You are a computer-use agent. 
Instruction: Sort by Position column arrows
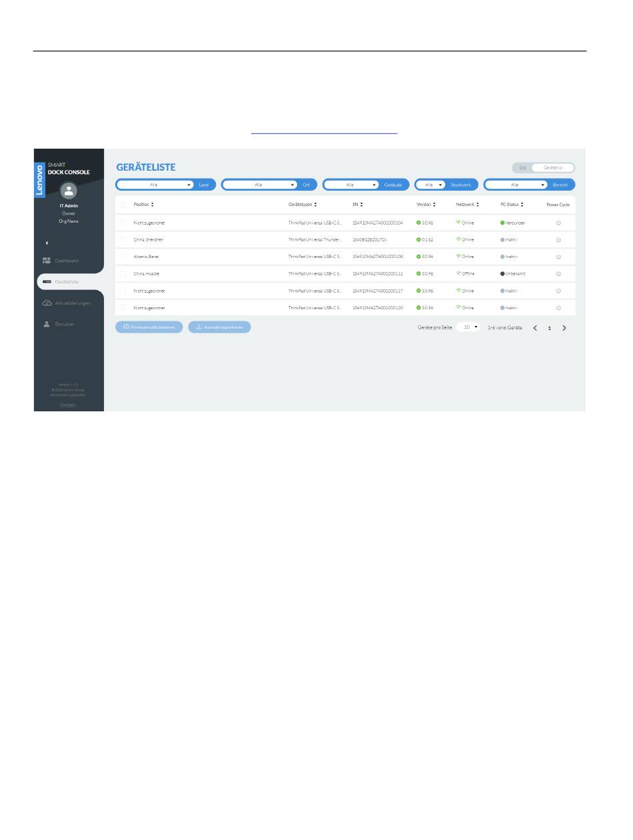coord(153,205)
